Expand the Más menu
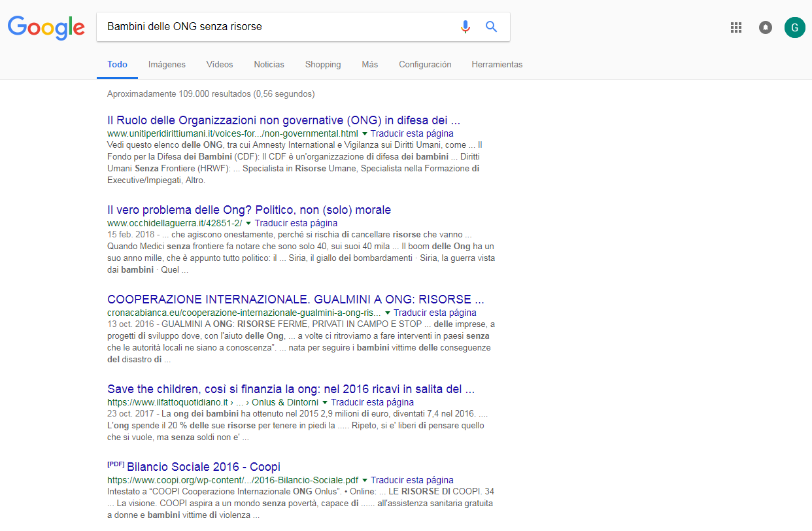This screenshot has width=812, height=531. tap(370, 64)
